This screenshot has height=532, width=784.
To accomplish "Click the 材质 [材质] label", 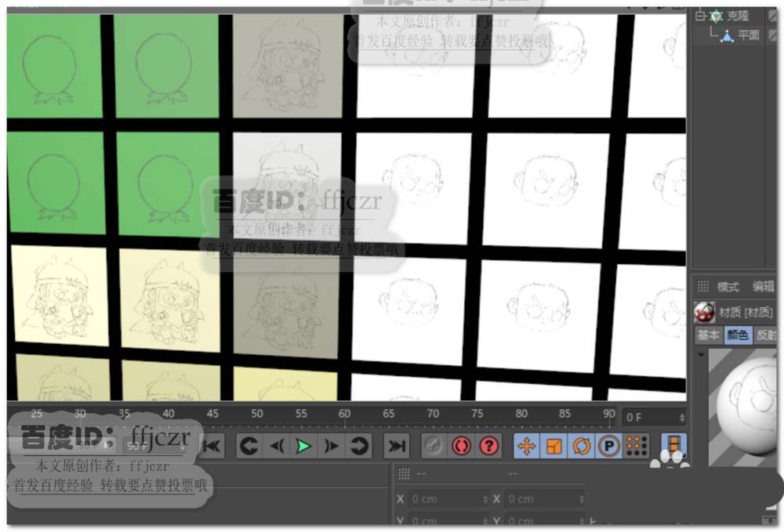I will pyautogui.click(x=746, y=313).
